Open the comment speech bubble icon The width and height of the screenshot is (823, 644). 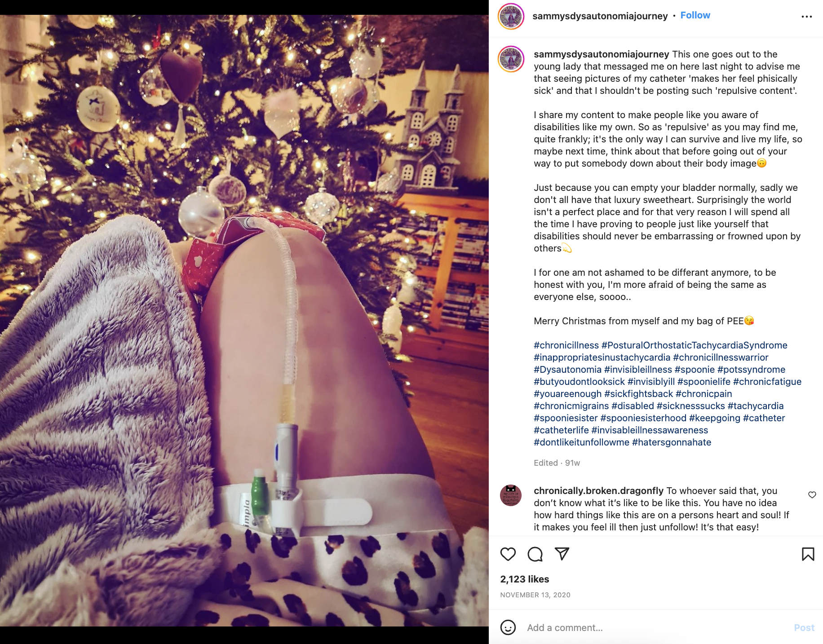coord(535,554)
